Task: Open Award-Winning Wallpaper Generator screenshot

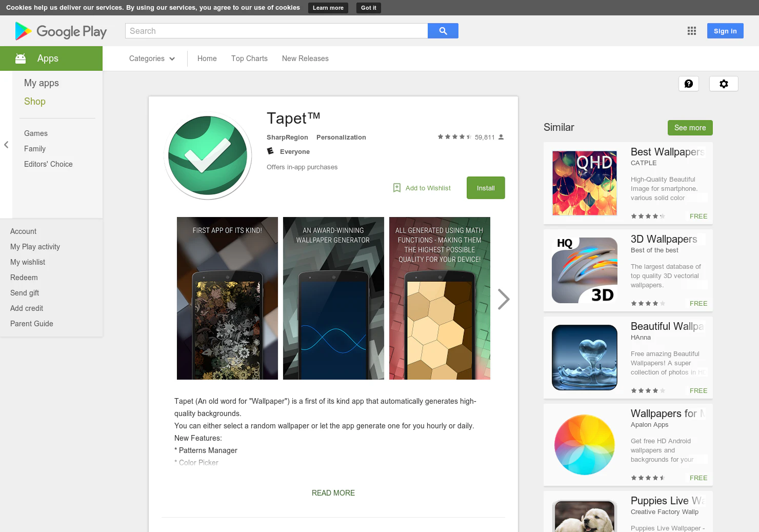Action: click(333, 299)
